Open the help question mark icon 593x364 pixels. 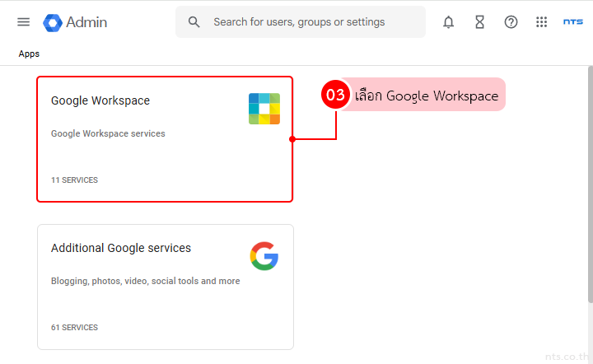click(x=511, y=22)
